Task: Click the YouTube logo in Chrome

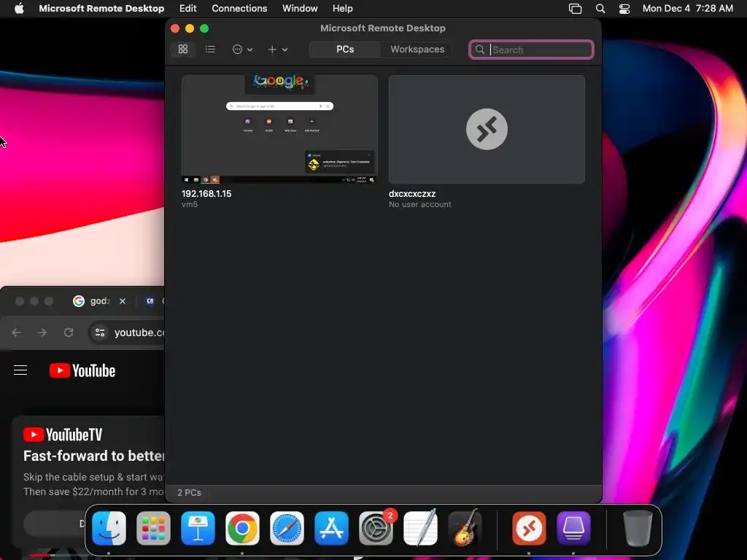Action: [82, 370]
